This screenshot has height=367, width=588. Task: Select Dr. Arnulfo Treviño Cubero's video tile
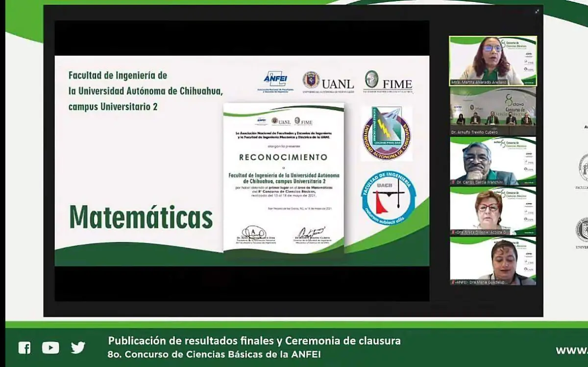pos(493,111)
